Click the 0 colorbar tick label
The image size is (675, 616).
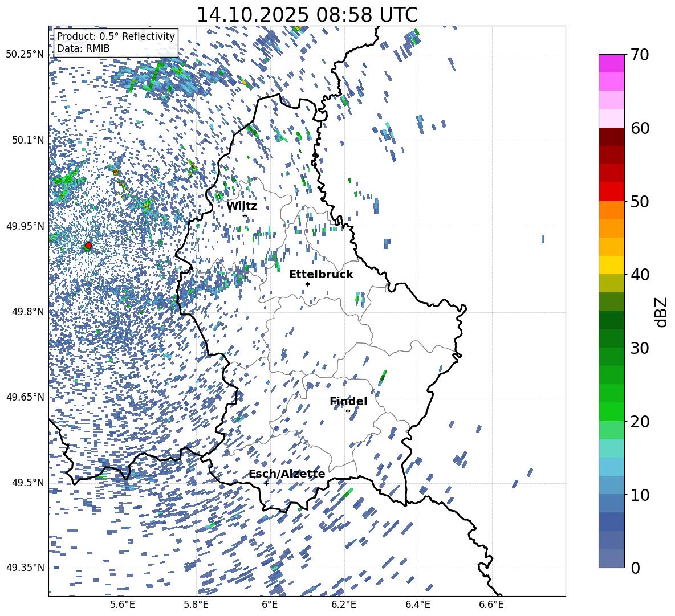click(636, 568)
